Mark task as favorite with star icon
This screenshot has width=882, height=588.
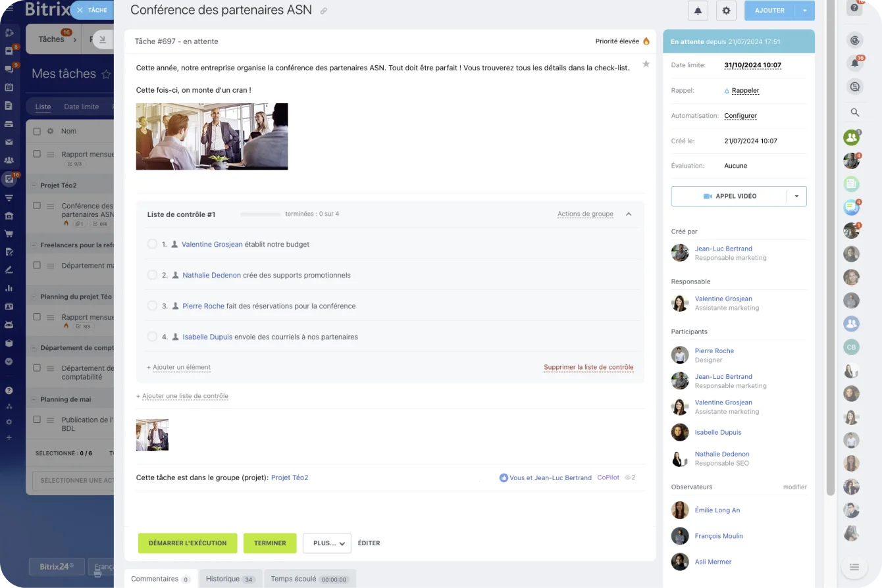coord(646,64)
